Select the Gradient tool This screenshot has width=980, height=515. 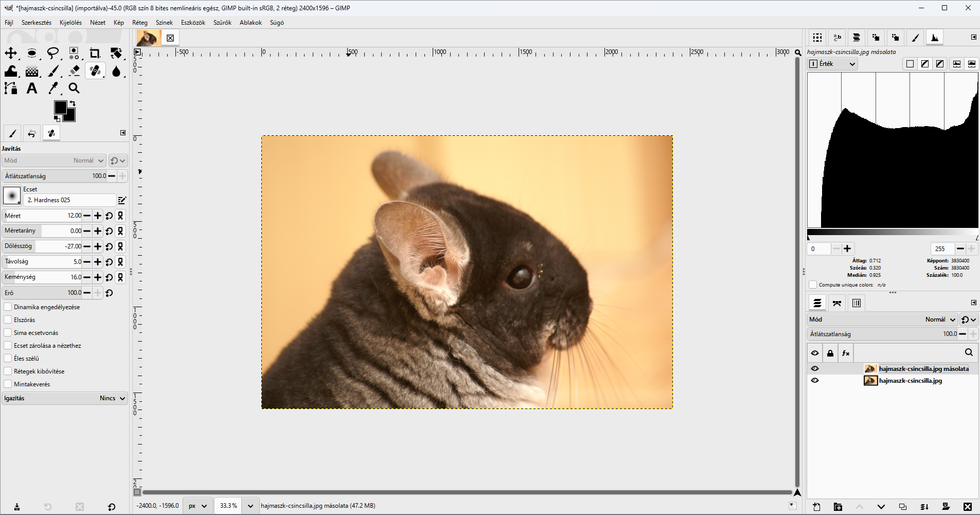point(32,71)
